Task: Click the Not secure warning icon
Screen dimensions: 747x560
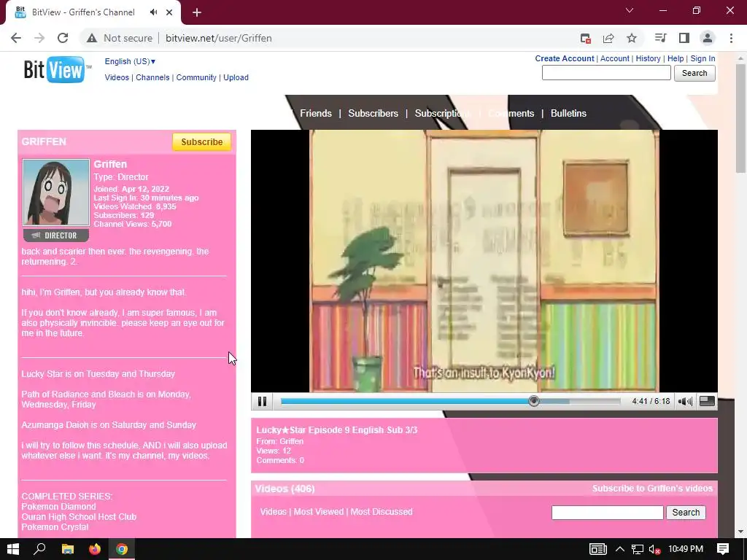Action: click(92, 38)
